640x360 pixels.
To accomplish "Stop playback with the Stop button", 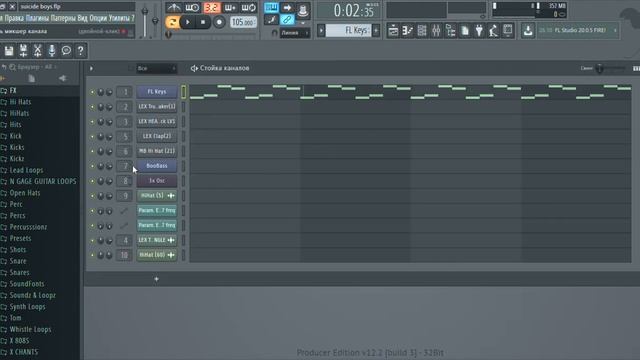I will click(203, 22).
